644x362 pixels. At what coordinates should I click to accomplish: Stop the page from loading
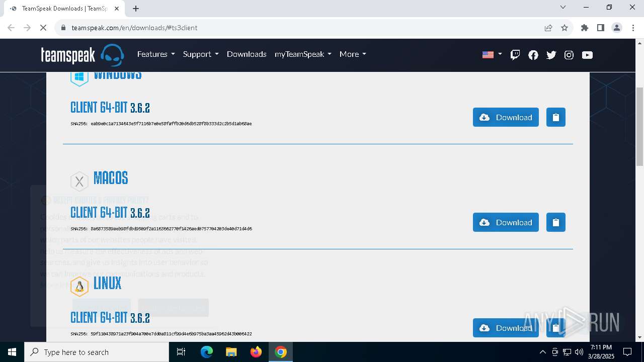point(43,28)
